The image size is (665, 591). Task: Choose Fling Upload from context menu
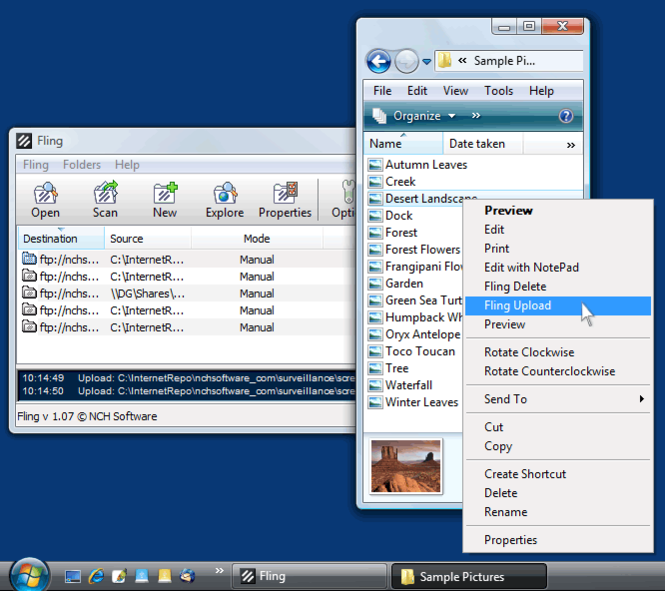[x=558, y=306]
